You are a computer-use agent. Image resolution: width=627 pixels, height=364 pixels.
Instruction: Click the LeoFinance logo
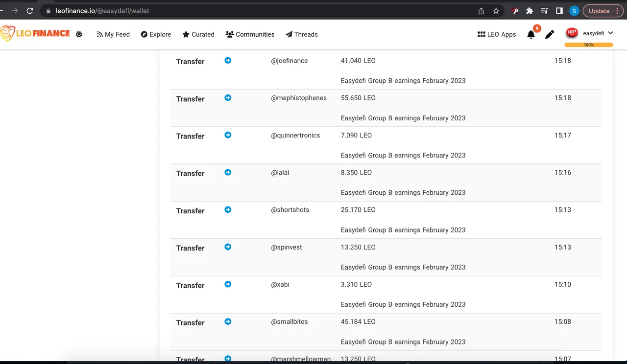35,34
